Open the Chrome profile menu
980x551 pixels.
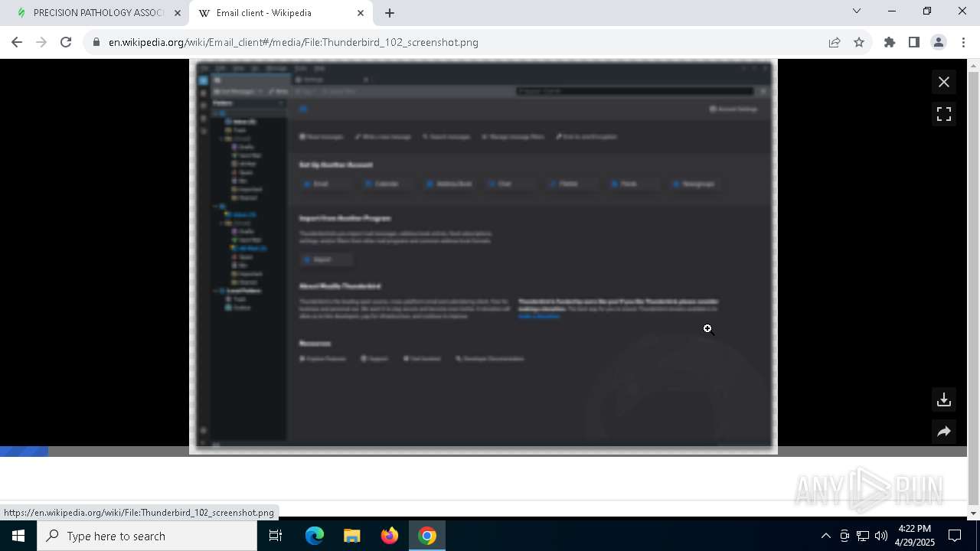click(939, 43)
